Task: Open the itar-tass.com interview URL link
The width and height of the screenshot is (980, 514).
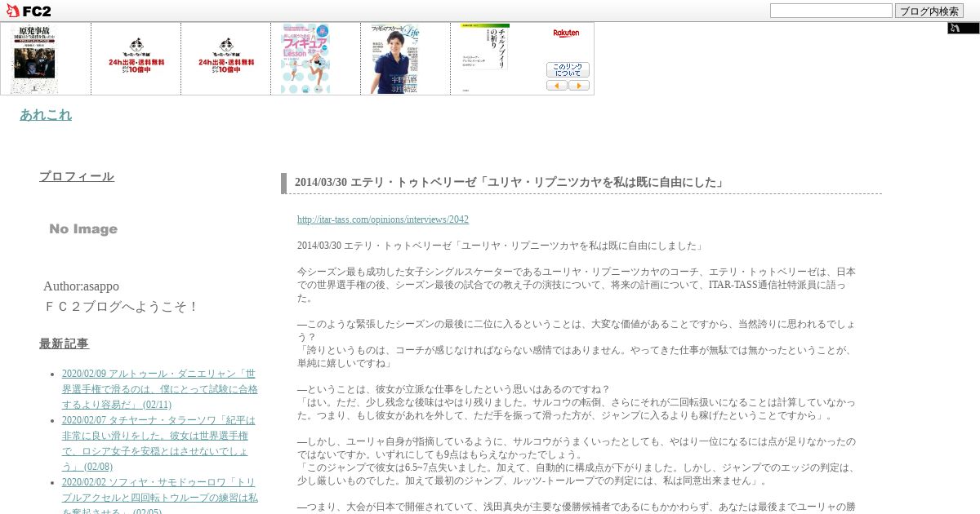Action: coord(383,219)
